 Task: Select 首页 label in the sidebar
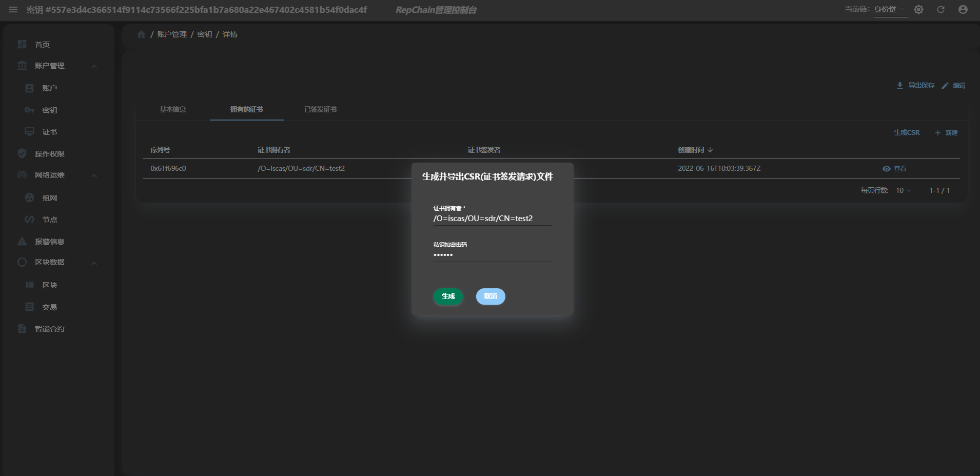click(43, 45)
